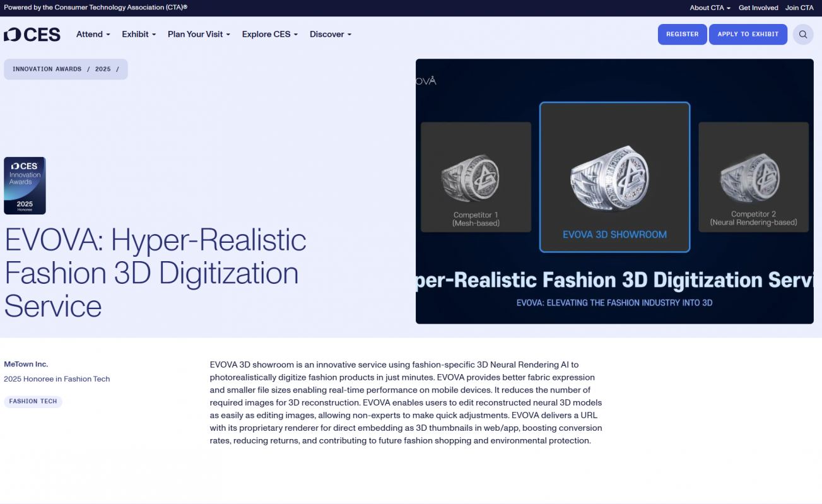Select the Competitor 1 Mesh-based ring card
822x504 pixels.
pos(476,177)
